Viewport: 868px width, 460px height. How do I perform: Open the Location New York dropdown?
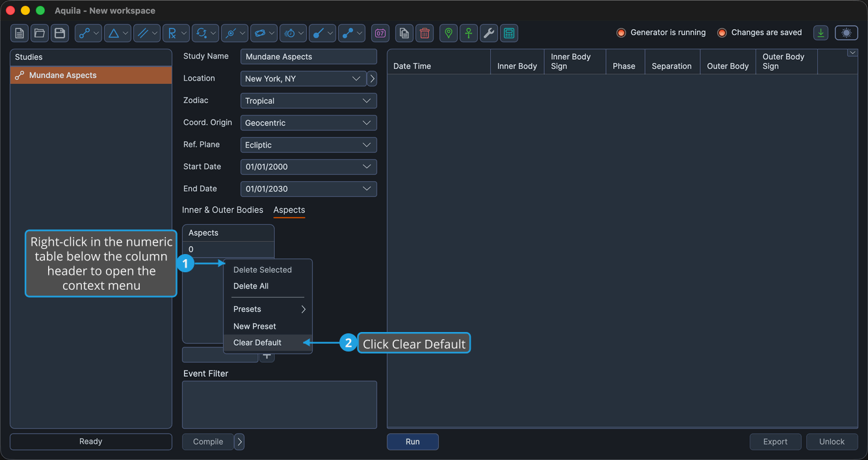click(303, 79)
